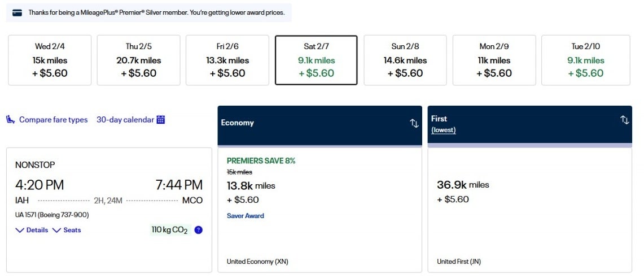Click the 30-day calendar grid icon
The image size is (644, 278).
click(161, 119)
